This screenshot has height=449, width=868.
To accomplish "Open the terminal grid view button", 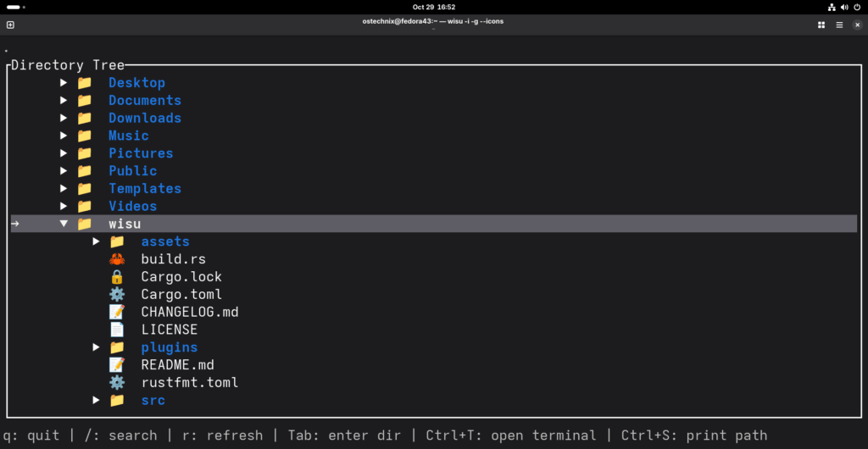I will point(821,25).
